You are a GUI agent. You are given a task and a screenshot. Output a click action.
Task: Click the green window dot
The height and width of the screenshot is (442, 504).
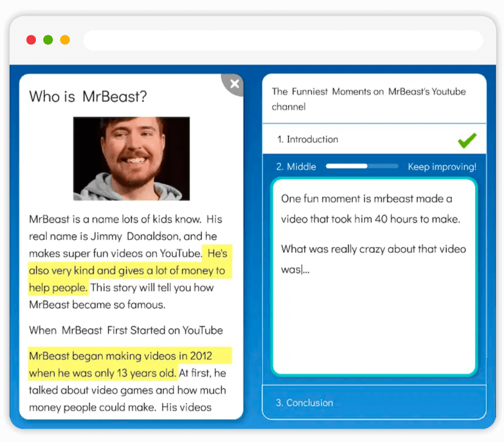click(48, 40)
